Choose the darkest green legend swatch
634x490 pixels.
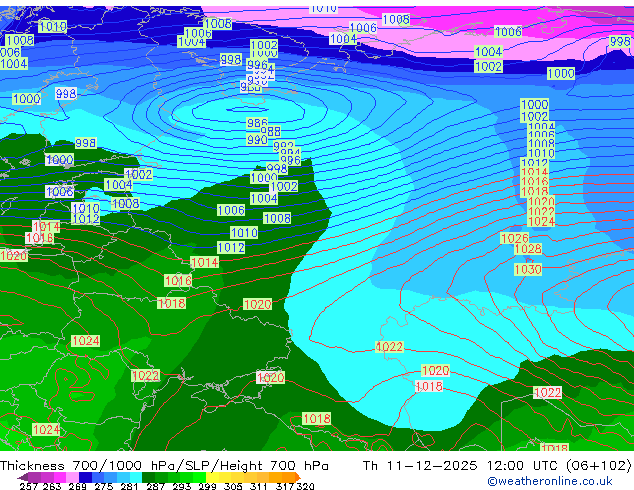148,477
